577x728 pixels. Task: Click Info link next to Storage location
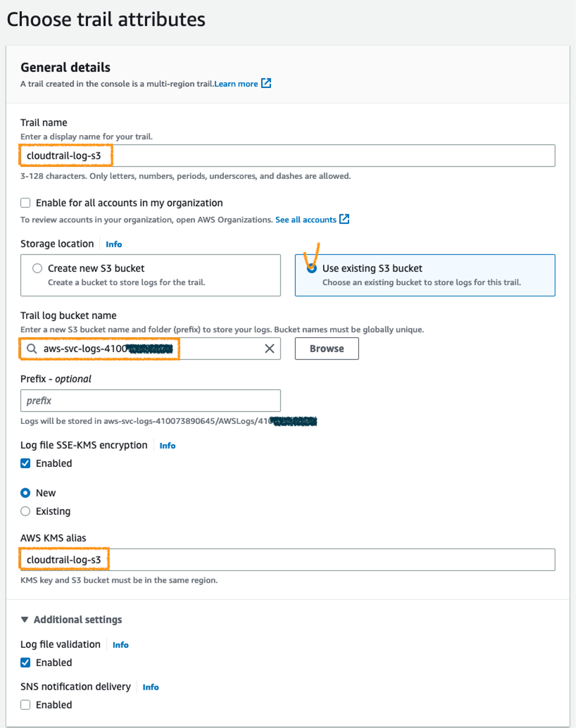[114, 244]
